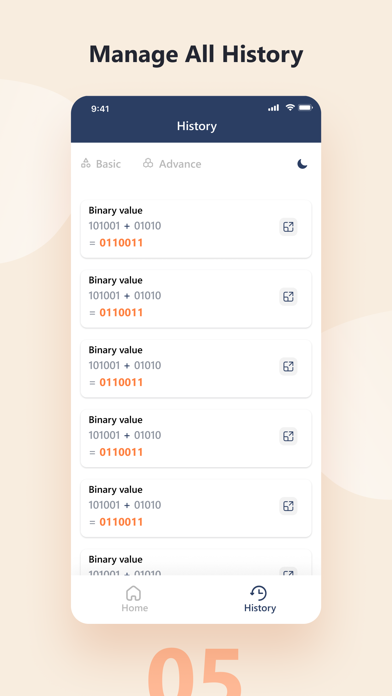392x696 pixels.
Task: Expand the third Binary value history entry
Action: point(288,366)
